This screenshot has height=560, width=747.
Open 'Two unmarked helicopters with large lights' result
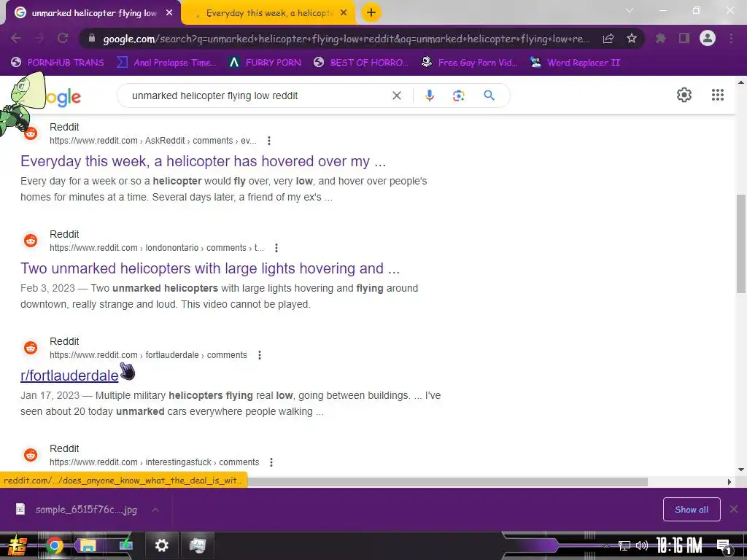pyautogui.click(x=210, y=268)
